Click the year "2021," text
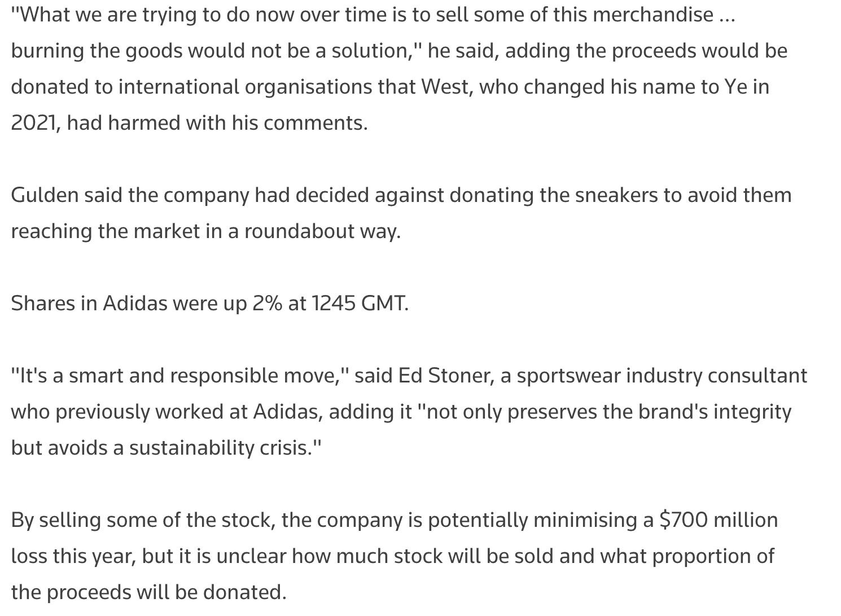 coord(36,123)
